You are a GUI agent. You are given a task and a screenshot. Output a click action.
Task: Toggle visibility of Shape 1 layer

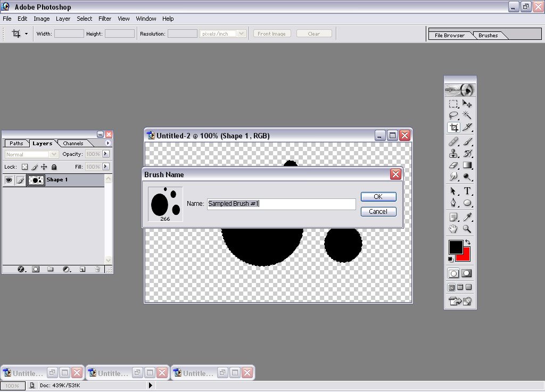[x=9, y=180]
